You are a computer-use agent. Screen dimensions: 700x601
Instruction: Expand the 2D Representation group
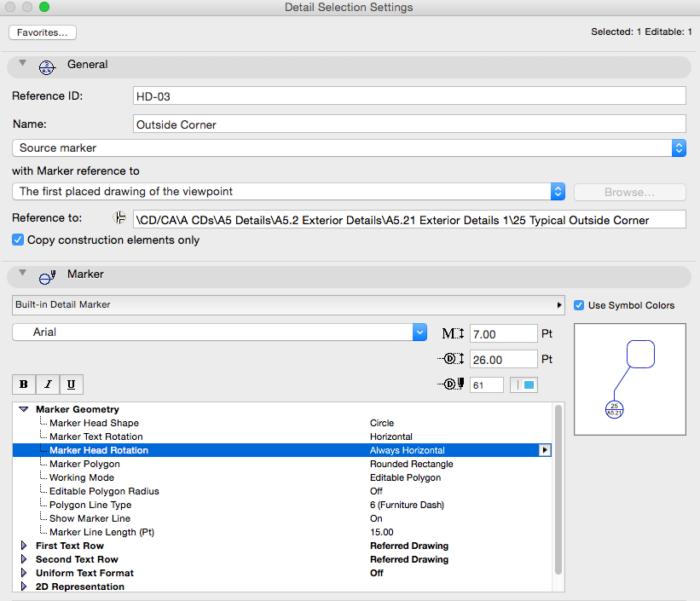(24, 587)
